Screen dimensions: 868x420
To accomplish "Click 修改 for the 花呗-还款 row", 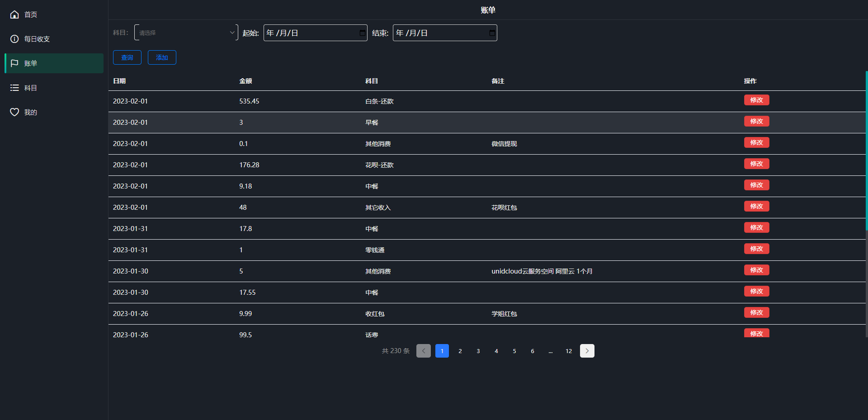I will (x=757, y=164).
